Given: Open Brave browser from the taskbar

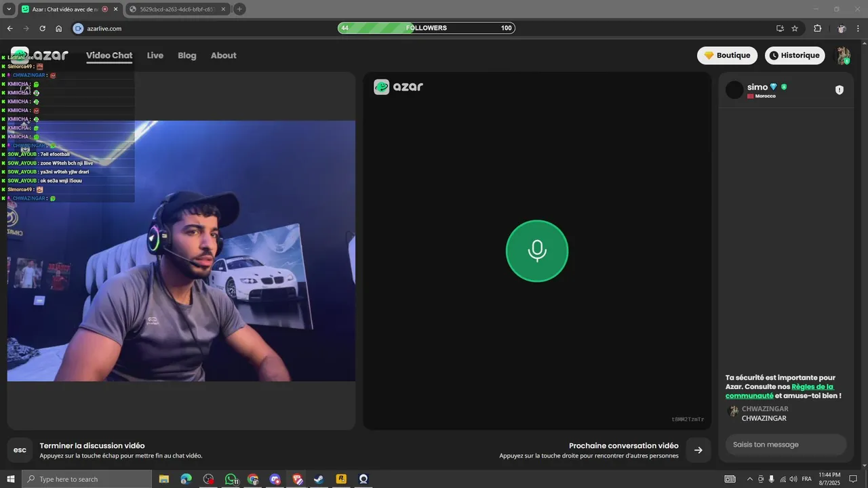Looking at the screenshot, I should tap(297, 479).
